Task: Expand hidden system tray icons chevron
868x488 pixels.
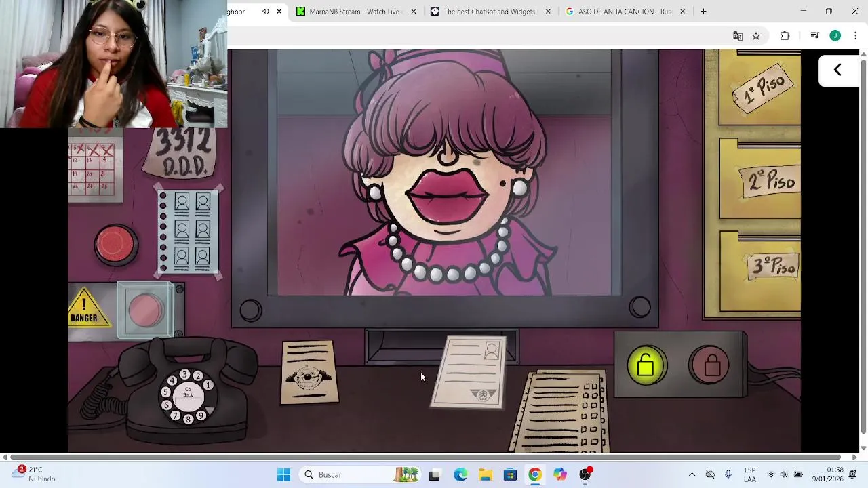Action: pyautogui.click(x=692, y=474)
